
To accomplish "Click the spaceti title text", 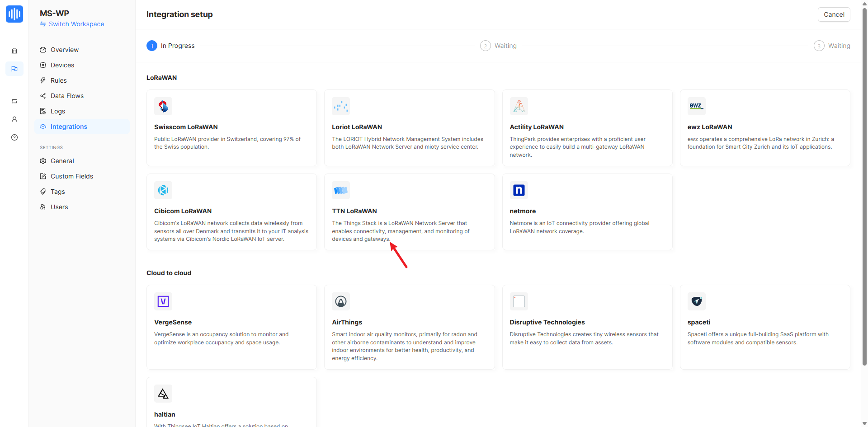I will point(699,322).
